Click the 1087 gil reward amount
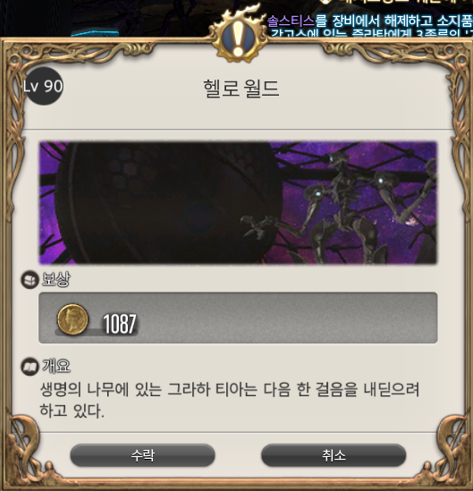Viewport: 473px width, 491px height. tap(119, 324)
